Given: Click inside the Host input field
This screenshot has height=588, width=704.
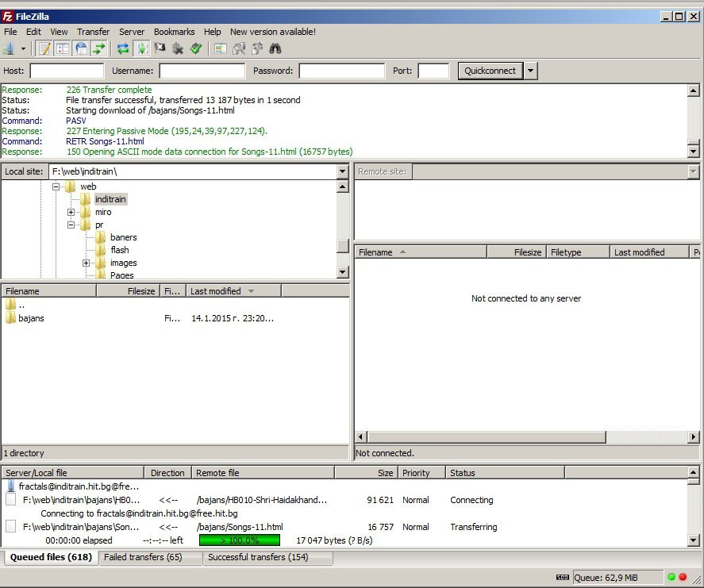Looking at the screenshot, I should coord(67,71).
